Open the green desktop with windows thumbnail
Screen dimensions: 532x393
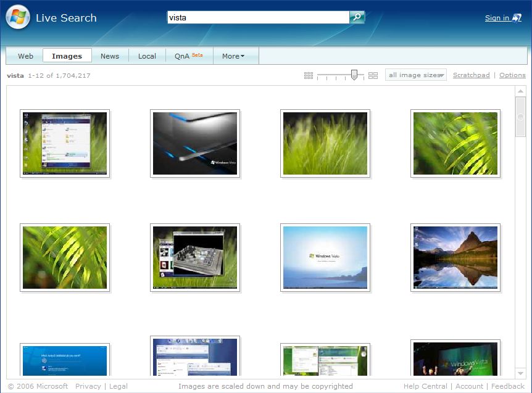coord(325,360)
